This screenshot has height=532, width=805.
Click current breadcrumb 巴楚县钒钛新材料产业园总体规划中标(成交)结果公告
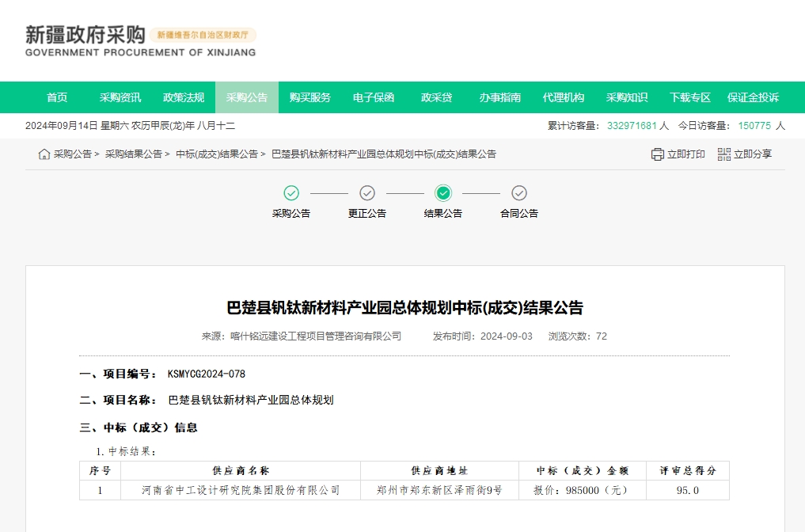[384, 154]
